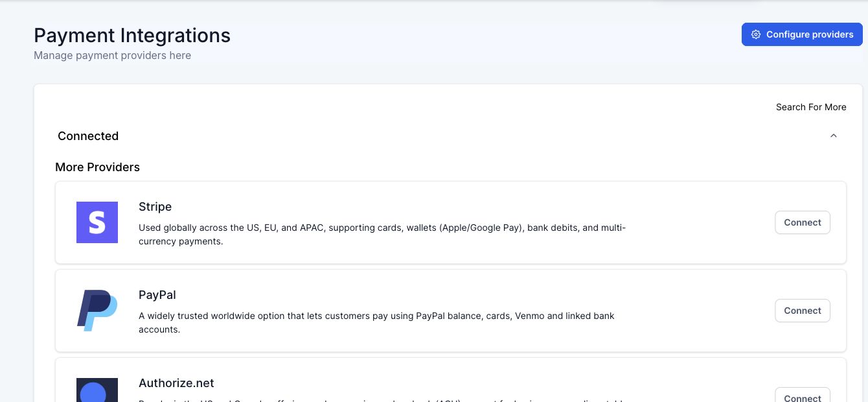The image size is (868, 402).
Task: Click the Payment Integrations page title
Action: click(x=132, y=35)
